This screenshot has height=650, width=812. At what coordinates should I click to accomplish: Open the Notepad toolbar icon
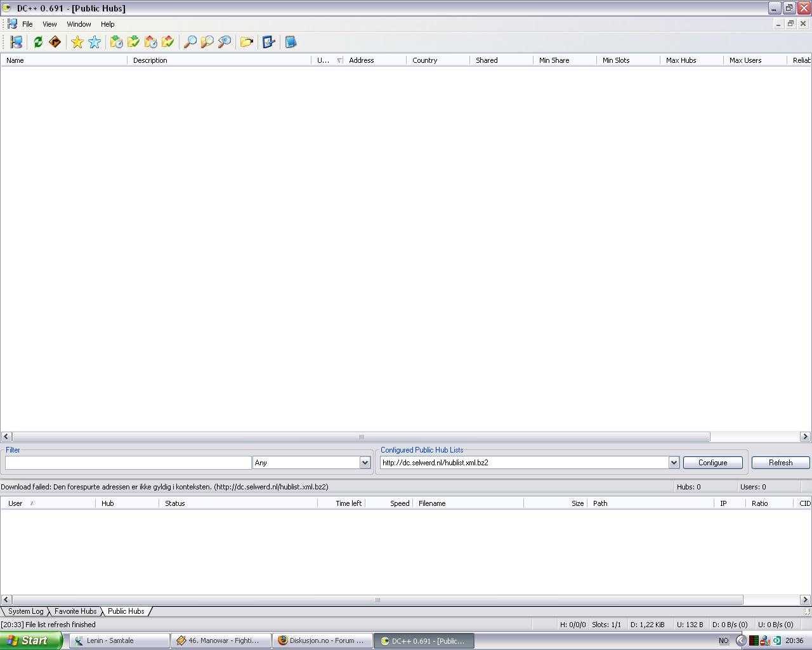291,42
